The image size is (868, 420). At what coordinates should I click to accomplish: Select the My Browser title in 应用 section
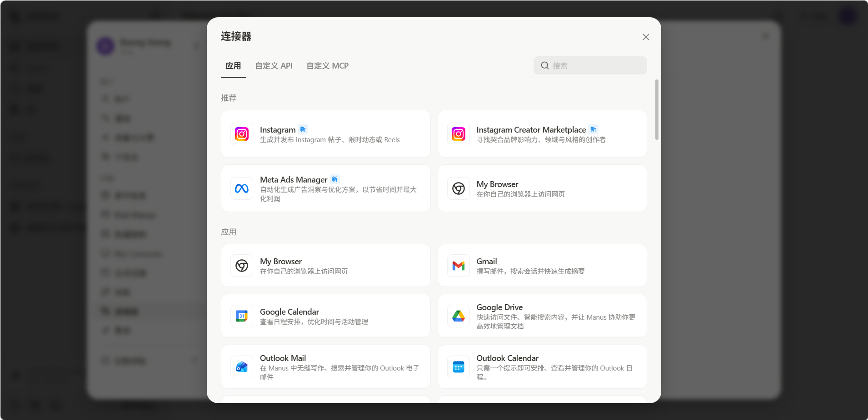281,262
